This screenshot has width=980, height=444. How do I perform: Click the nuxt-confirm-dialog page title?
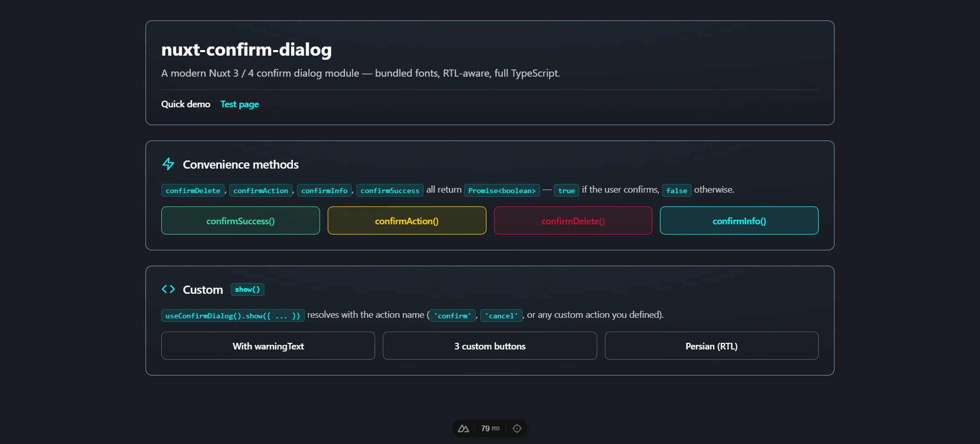tap(247, 50)
